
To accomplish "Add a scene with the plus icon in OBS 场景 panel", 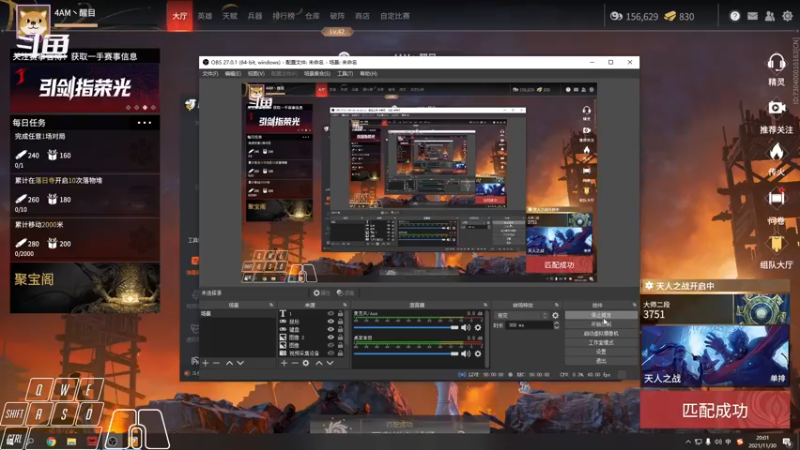I will (205, 363).
